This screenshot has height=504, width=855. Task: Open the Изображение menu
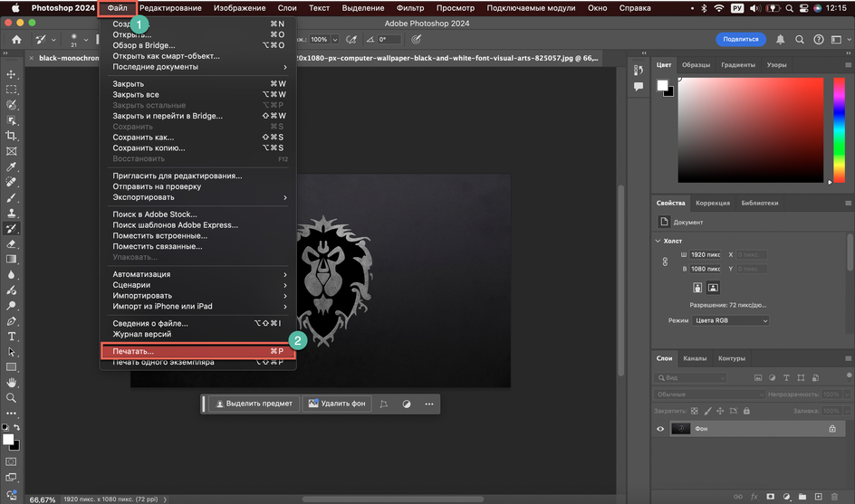coord(239,8)
